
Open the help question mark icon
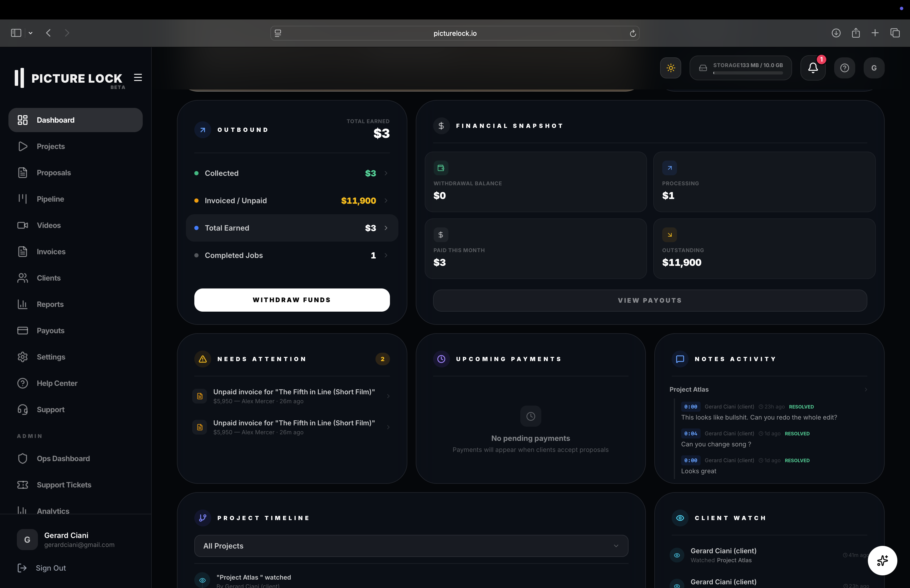(844, 68)
